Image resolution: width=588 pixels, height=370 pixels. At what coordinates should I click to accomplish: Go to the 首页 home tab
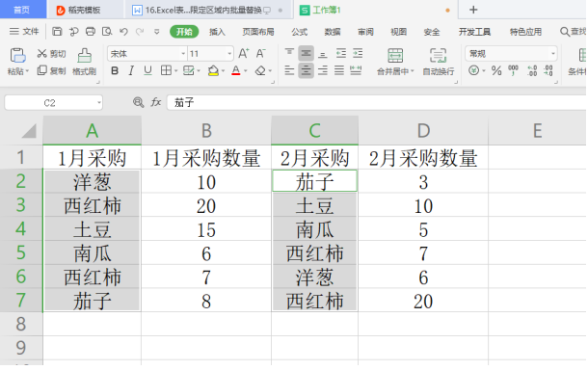22,10
